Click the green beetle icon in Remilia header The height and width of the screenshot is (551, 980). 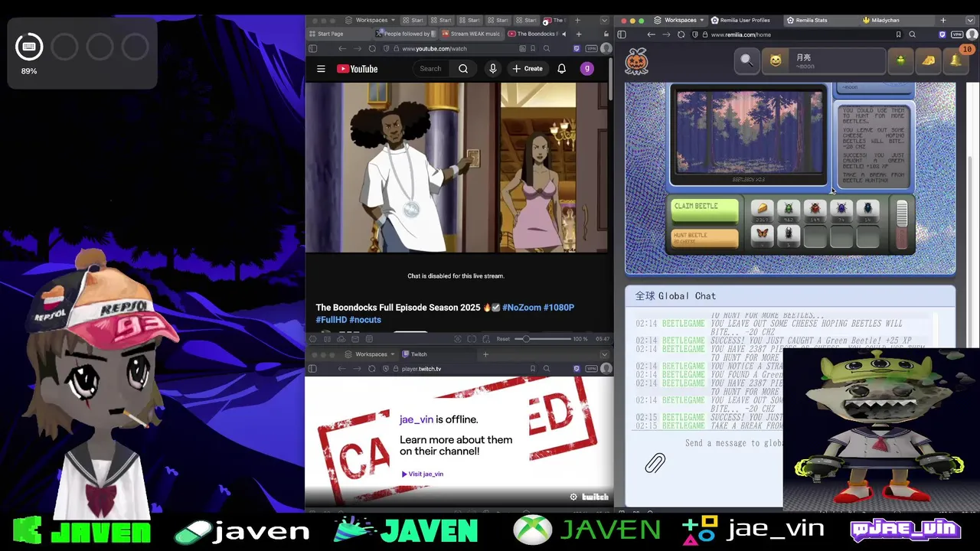pyautogui.click(x=900, y=60)
